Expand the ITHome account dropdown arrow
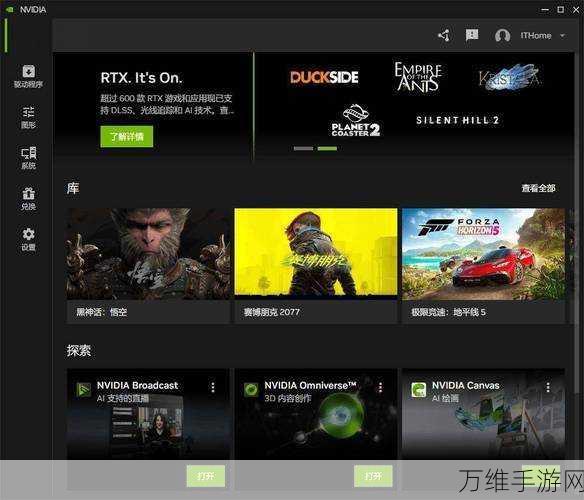The width and height of the screenshot is (584, 500). (x=562, y=36)
